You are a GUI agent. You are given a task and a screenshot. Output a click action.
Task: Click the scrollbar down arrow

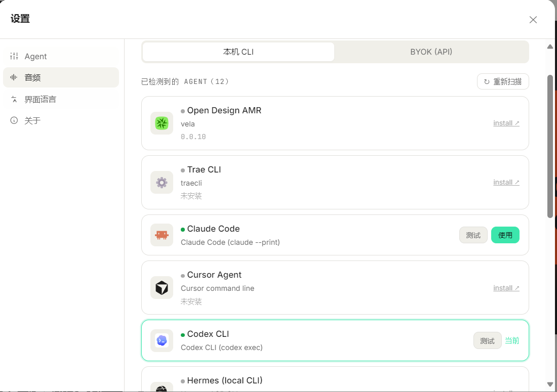550,384
